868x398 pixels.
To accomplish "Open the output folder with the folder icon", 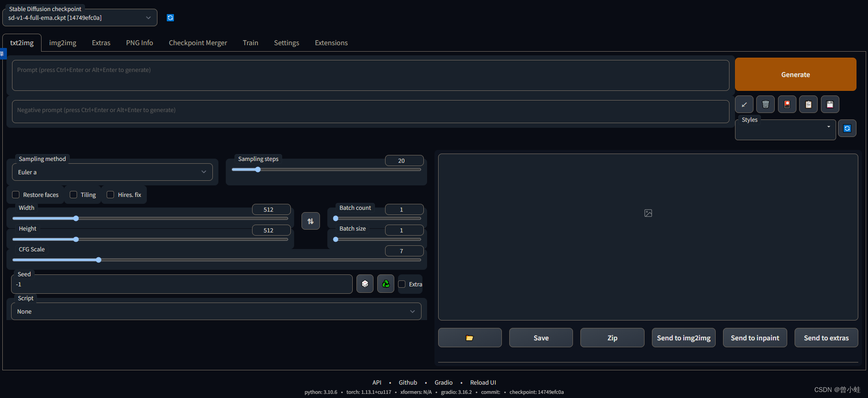I will (470, 338).
